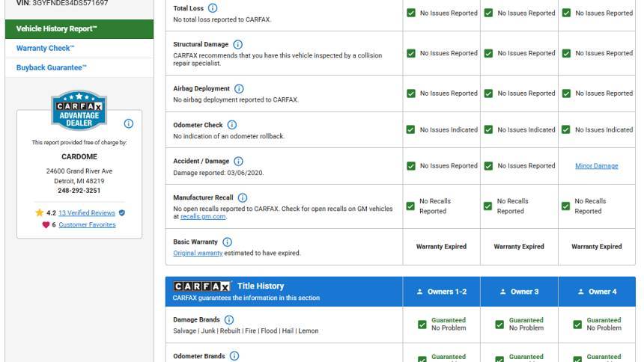Click Structural Damage checkmark for Owner 3
The width and height of the screenshot is (644, 362).
[x=488, y=53]
